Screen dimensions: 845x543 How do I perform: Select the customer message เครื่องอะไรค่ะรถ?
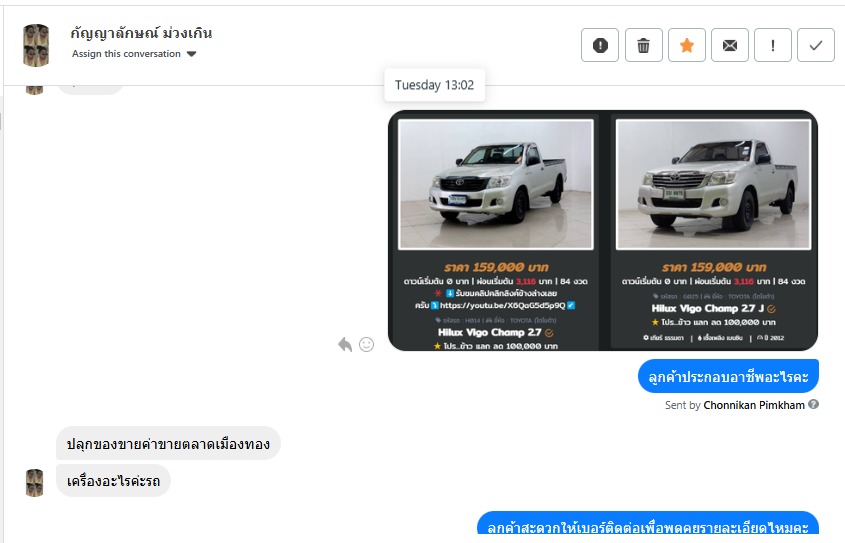point(113,481)
